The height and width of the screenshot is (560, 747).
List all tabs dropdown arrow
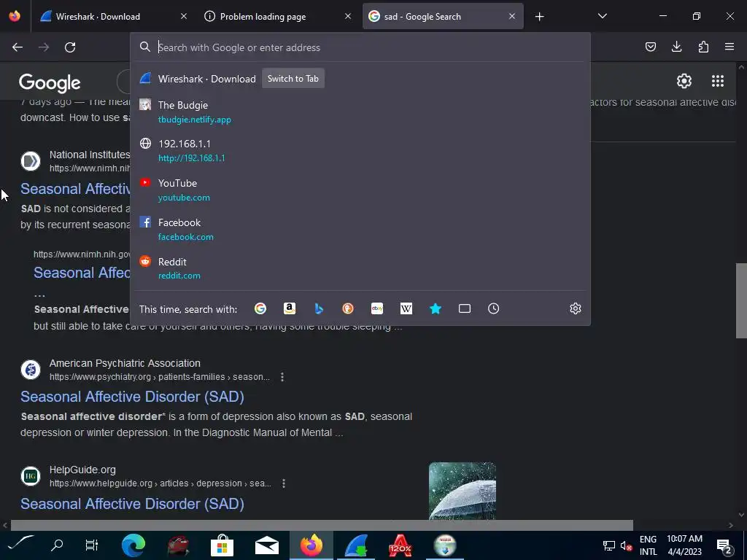tap(602, 16)
